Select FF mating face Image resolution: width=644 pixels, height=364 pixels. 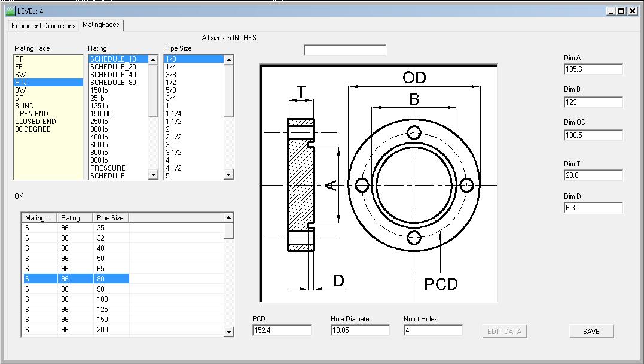[48, 66]
